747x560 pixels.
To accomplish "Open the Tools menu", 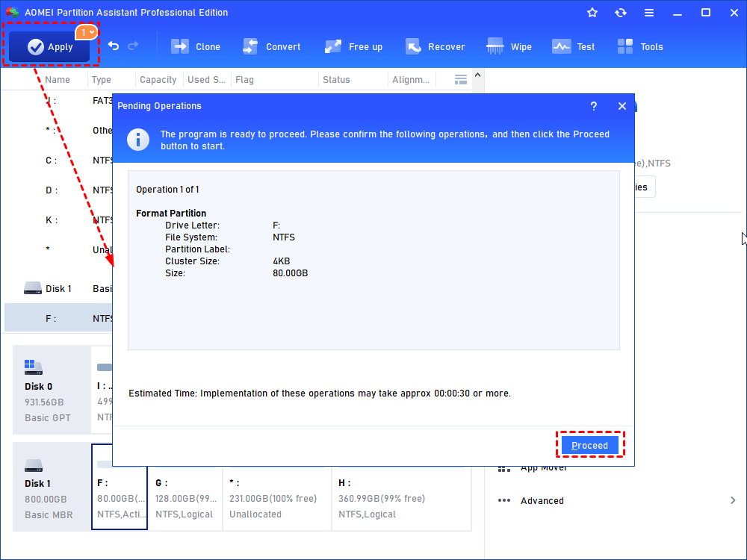I will coord(640,46).
